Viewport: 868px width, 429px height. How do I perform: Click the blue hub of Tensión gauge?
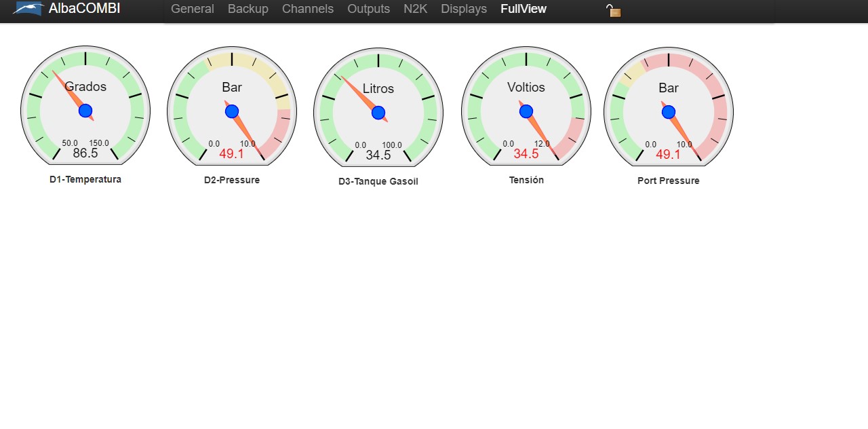tap(526, 111)
